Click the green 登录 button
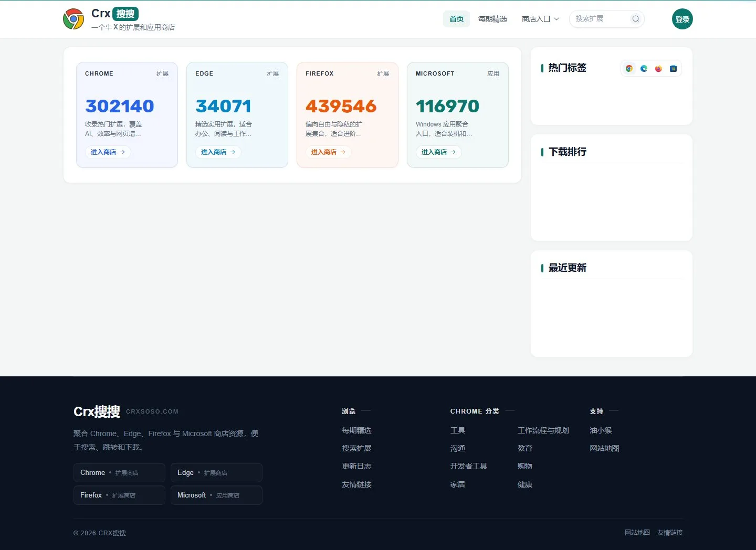Image resolution: width=756 pixels, height=550 pixels. point(682,19)
